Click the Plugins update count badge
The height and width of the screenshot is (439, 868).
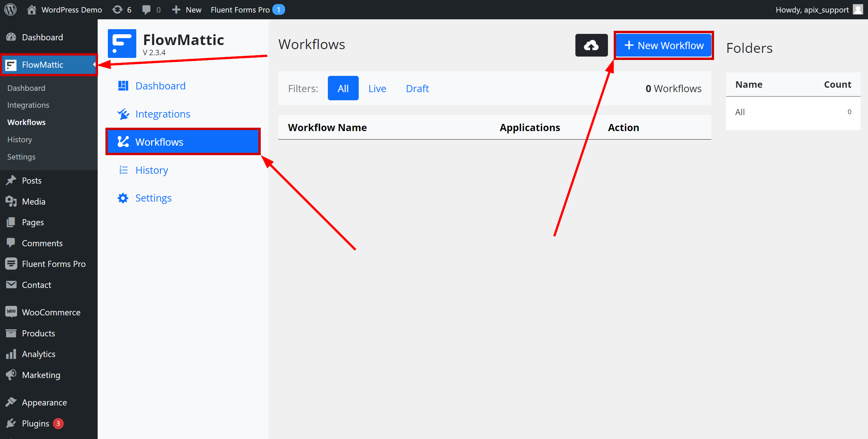tap(58, 423)
